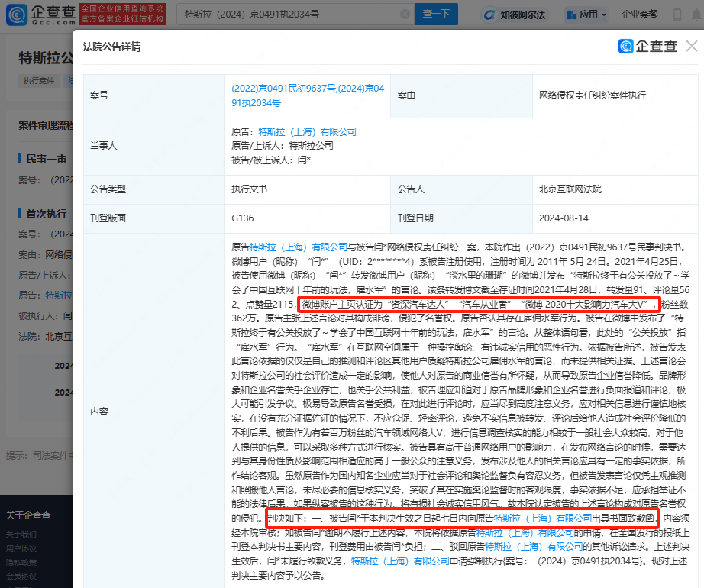Screen dimensions: 704x588
Task: Open the 企业套餐 menu item
Action: pyautogui.click(x=641, y=15)
